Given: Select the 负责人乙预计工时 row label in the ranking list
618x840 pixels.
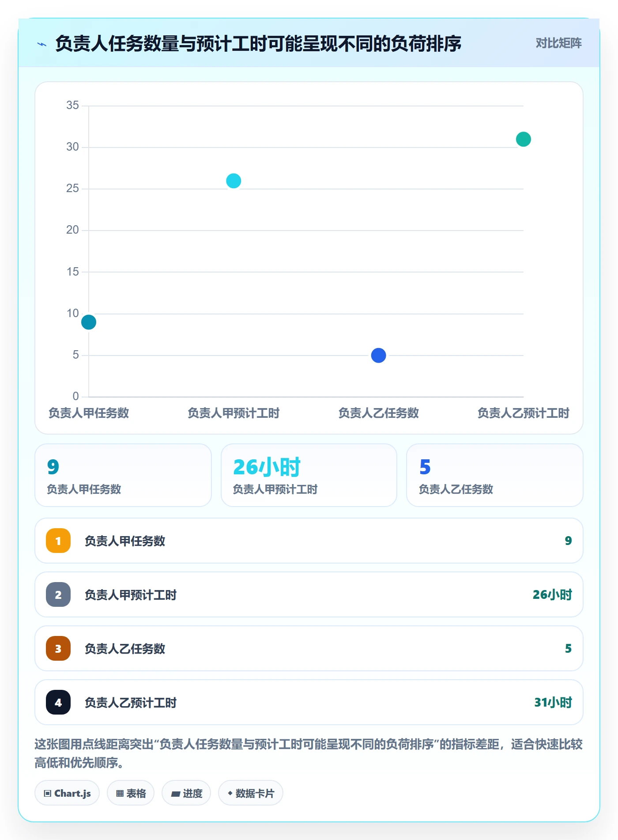Looking at the screenshot, I should [131, 702].
